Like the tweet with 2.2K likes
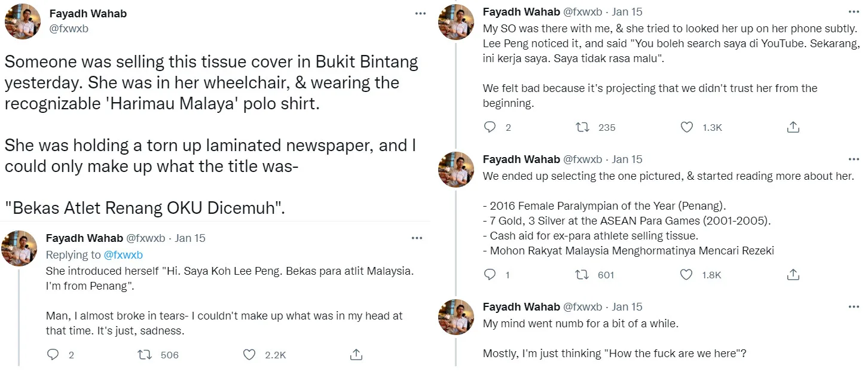Image resolution: width=868 pixels, height=387 pixels. pos(250,355)
